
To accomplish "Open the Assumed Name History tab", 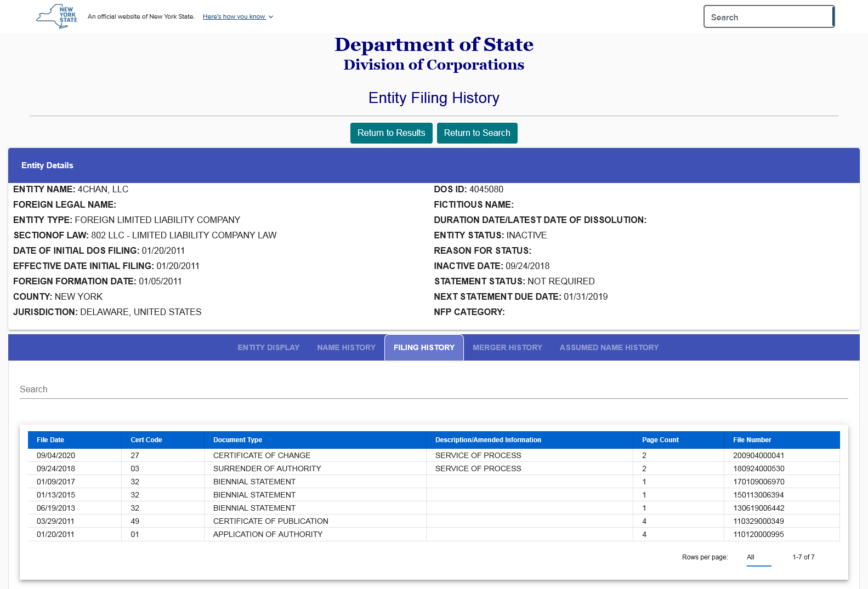I will click(609, 347).
